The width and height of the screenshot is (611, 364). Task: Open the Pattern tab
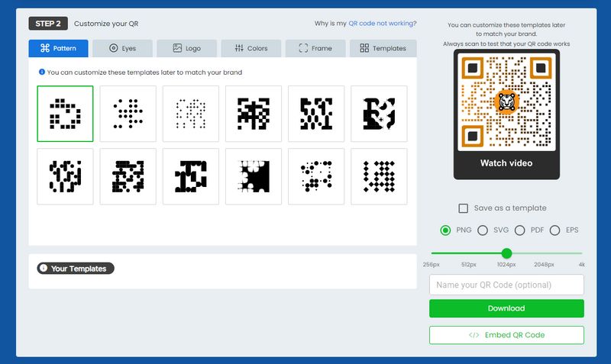point(59,48)
